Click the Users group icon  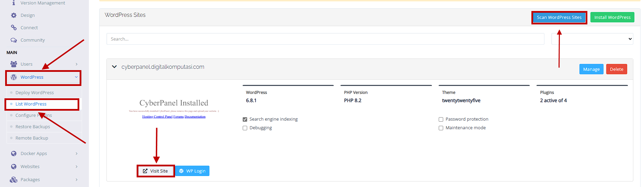click(14, 64)
